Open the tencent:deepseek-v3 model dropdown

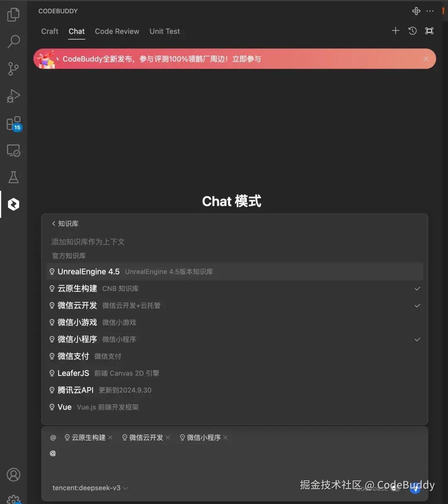point(90,488)
